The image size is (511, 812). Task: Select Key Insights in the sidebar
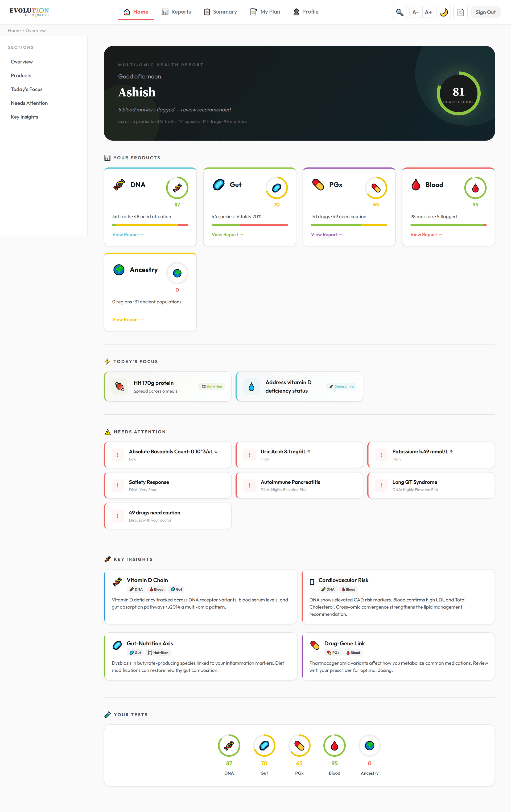(24, 117)
